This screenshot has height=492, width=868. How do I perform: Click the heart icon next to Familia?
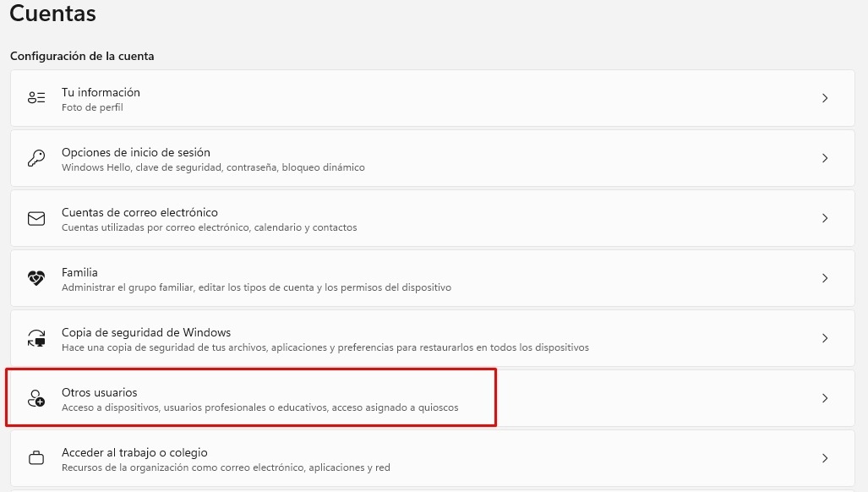click(36, 278)
